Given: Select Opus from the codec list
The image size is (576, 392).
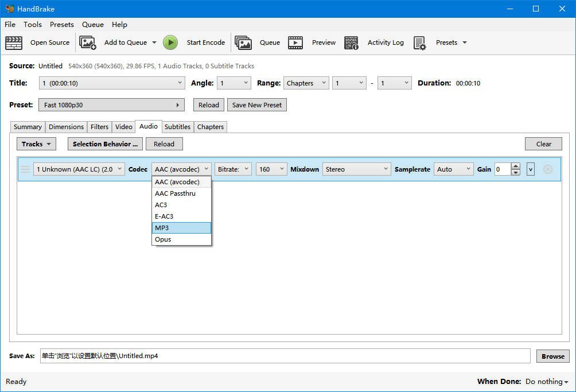Looking at the screenshot, I should click(181, 239).
